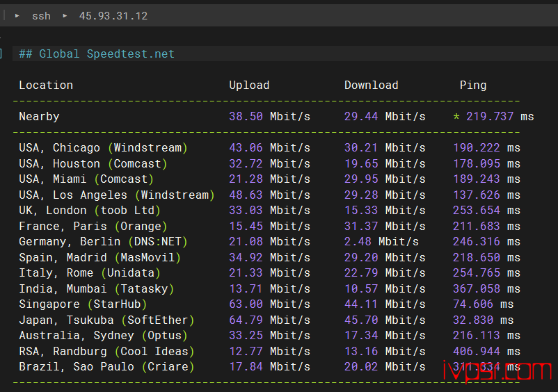Screen dimensions: 558x392
Task: Select Chicago upload 43.06
Action: [x=246, y=148]
